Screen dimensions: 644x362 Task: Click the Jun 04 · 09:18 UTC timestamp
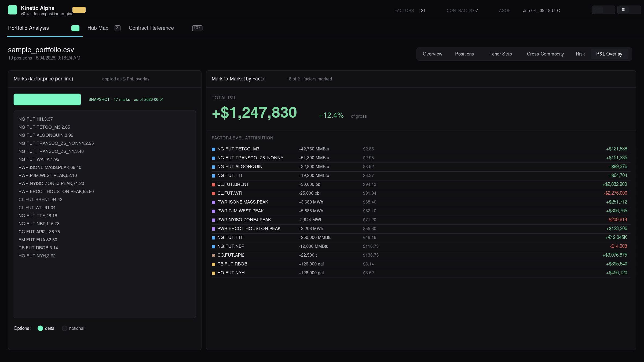(541, 11)
